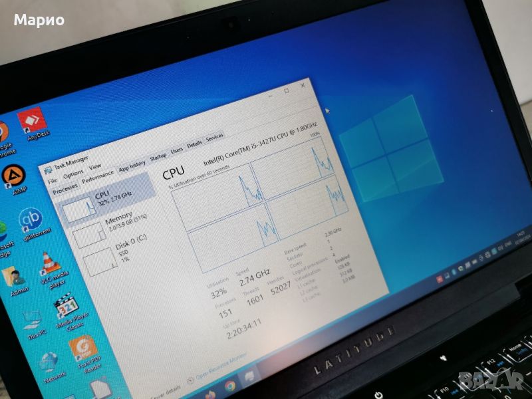532x399 pixels.
Task: Switch to the Performance tab
Action: [x=98, y=177]
